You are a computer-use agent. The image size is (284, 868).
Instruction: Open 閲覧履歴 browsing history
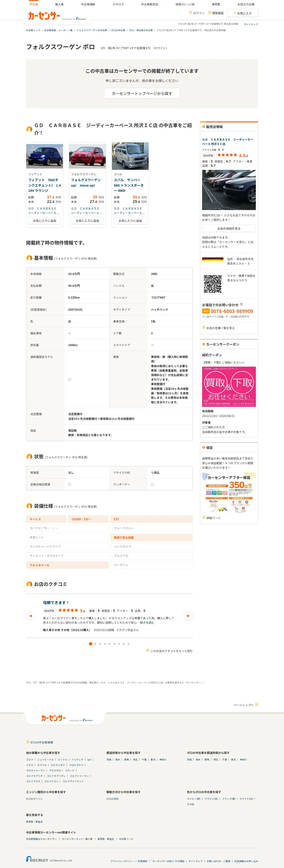click(216, 13)
